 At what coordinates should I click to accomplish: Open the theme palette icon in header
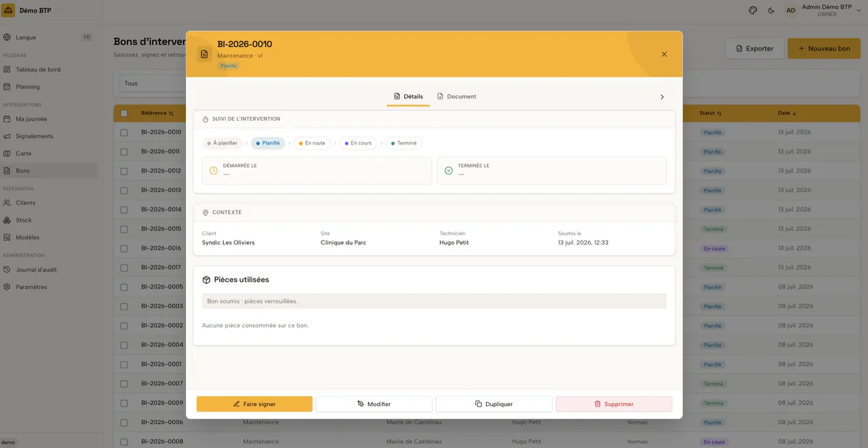[x=753, y=10]
